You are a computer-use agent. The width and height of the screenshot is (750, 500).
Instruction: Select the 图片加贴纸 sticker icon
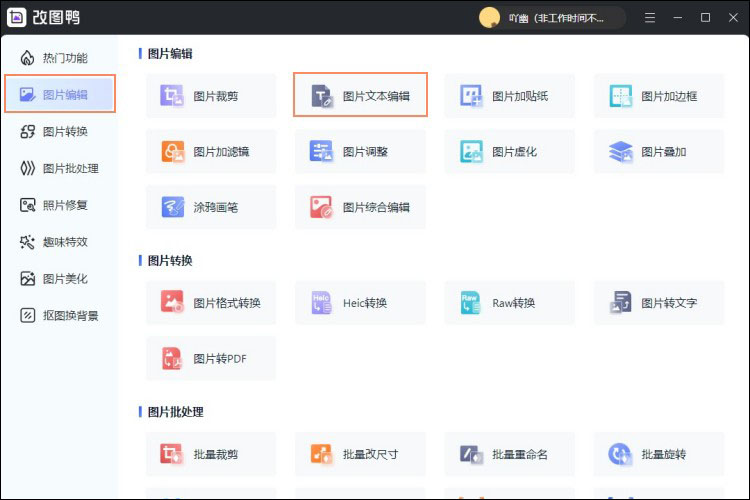510,96
